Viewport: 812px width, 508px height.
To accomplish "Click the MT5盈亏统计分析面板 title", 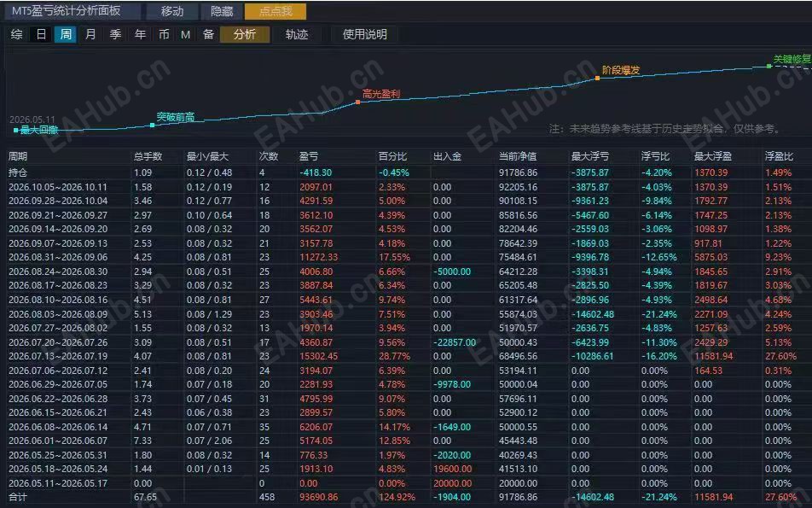I will [67, 11].
